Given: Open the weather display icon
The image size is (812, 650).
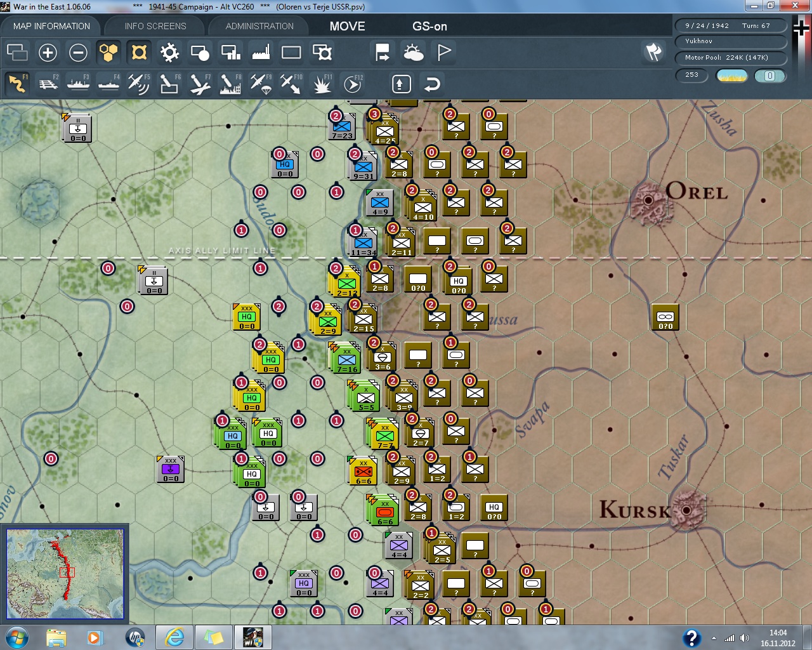Looking at the screenshot, I should coord(413,53).
